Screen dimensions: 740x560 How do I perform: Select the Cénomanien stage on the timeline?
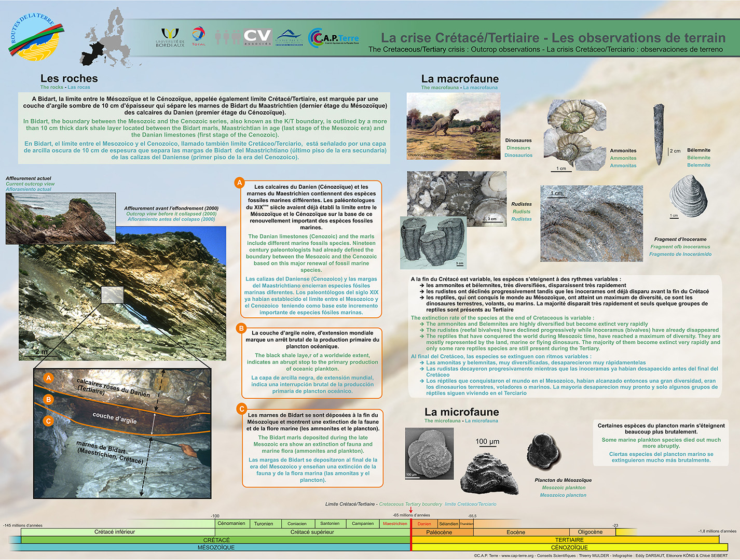coord(231,524)
